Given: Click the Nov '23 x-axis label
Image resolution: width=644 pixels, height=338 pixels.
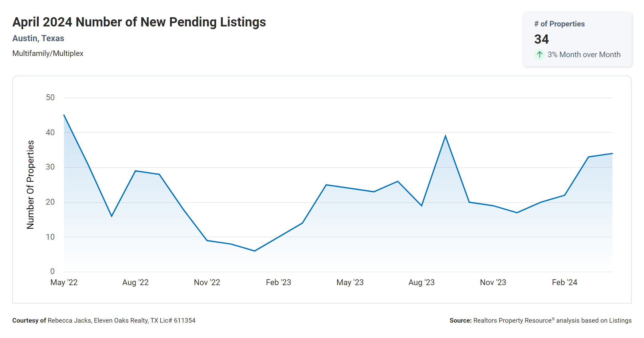Looking at the screenshot, I should click(x=493, y=282).
